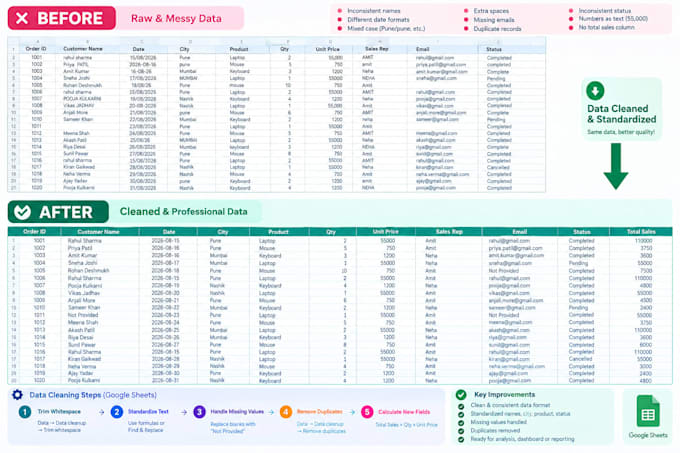The height and width of the screenshot is (453, 680).
Task: Click the orange step 4 circle for Remove Duplicates
Action: pyautogui.click(x=286, y=412)
